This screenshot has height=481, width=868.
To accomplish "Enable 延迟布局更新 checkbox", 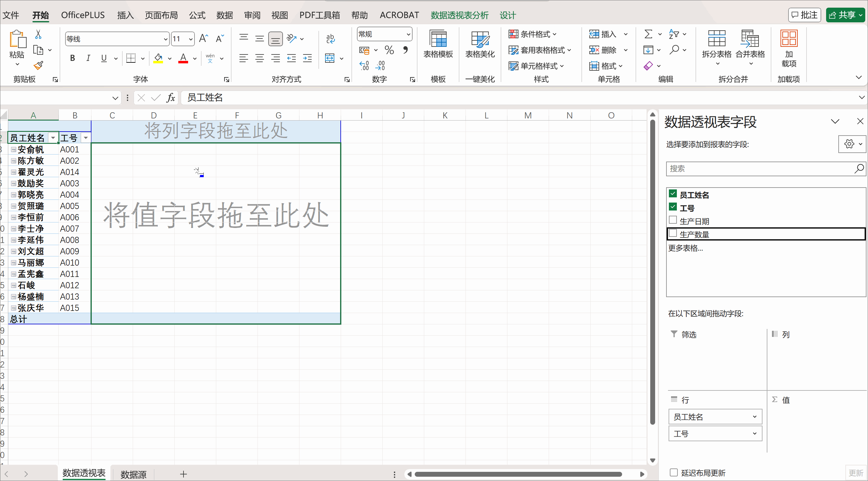I will (x=673, y=472).
